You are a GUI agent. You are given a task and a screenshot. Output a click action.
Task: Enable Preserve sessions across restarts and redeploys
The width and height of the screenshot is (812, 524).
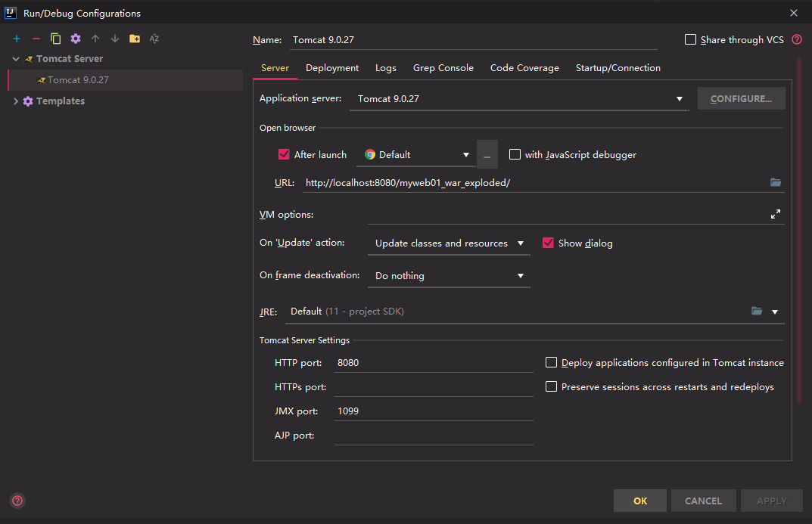click(x=551, y=386)
